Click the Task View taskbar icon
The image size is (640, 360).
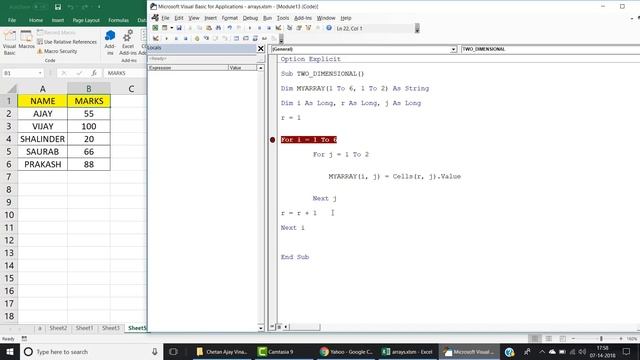(173, 351)
